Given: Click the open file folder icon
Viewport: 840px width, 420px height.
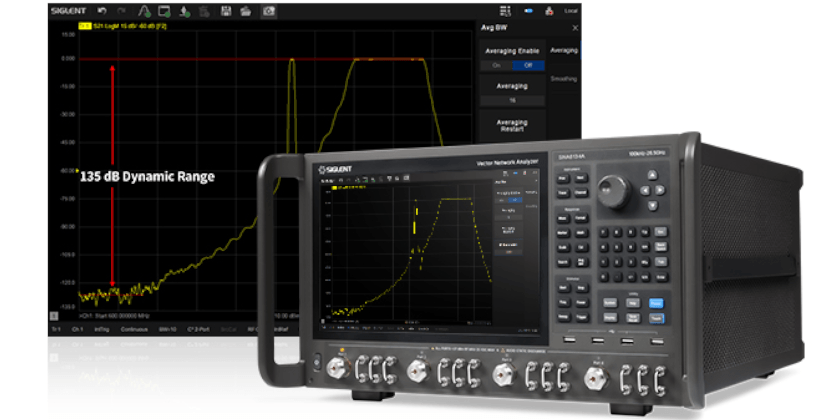Looking at the screenshot, I should pyautogui.click(x=247, y=10).
